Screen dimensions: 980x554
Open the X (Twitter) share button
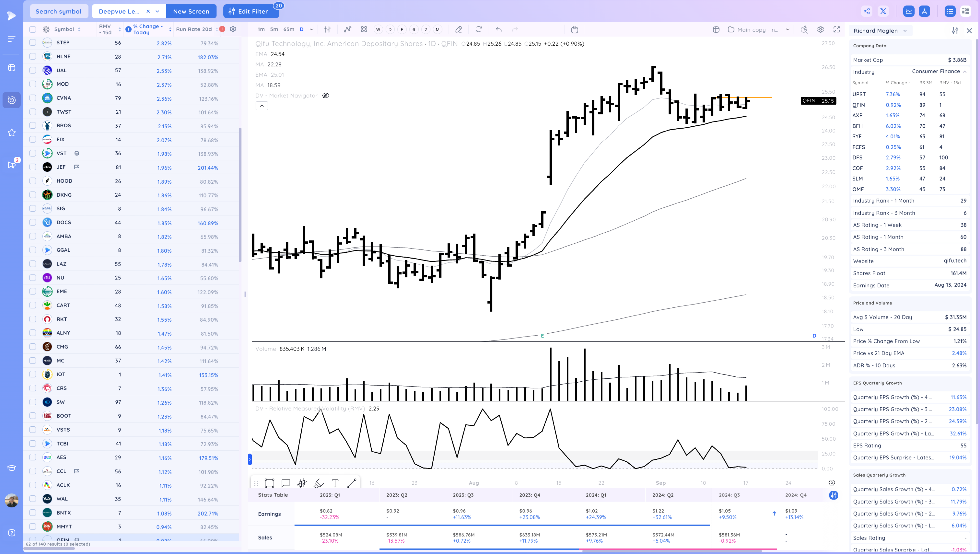point(883,12)
